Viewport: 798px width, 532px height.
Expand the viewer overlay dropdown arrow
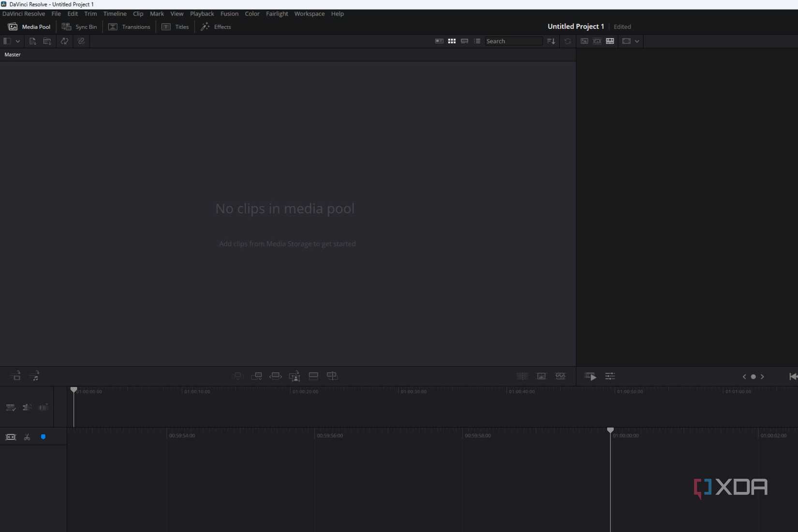tap(637, 41)
